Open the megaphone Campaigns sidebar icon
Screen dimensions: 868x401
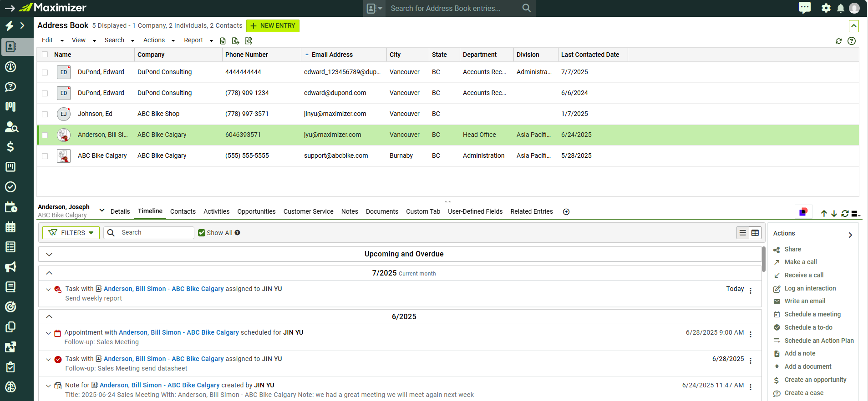click(x=10, y=267)
